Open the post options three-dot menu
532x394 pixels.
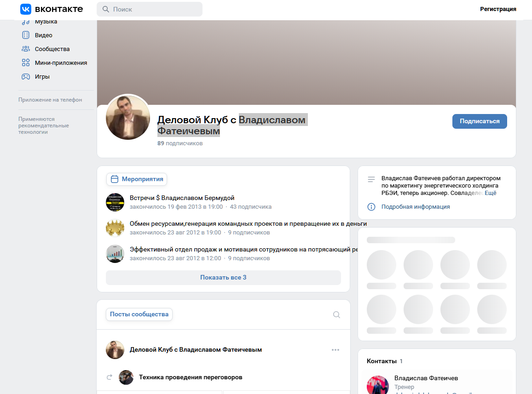(x=335, y=349)
